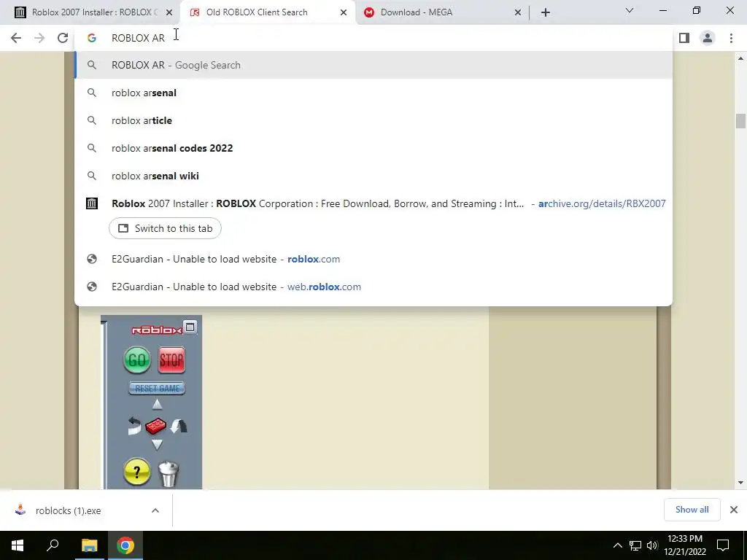Open the Chrome profile avatar icon
This screenshot has height=560, width=747.
click(708, 38)
